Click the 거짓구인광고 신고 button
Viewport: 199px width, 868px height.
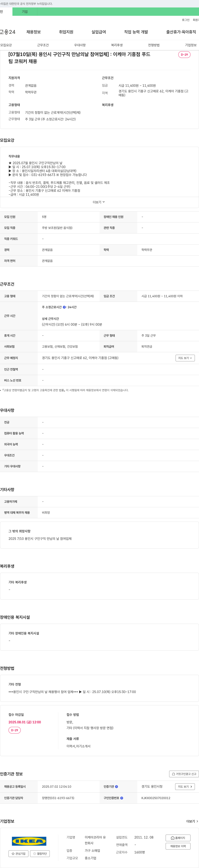click(x=184, y=774)
